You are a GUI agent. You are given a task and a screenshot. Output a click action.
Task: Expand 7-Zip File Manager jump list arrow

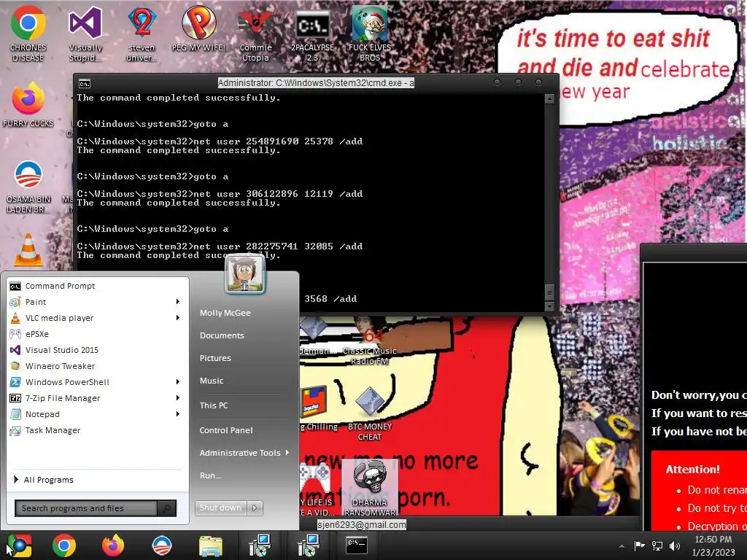pyautogui.click(x=178, y=397)
